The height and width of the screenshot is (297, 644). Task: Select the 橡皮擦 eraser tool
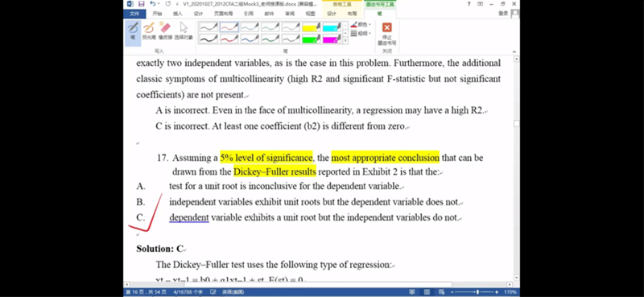165,31
